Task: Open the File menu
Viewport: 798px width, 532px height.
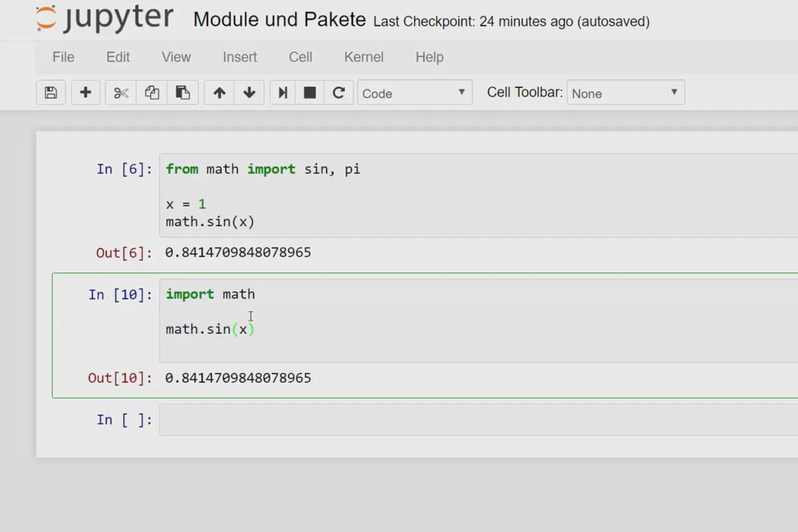Action: click(x=63, y=57)
